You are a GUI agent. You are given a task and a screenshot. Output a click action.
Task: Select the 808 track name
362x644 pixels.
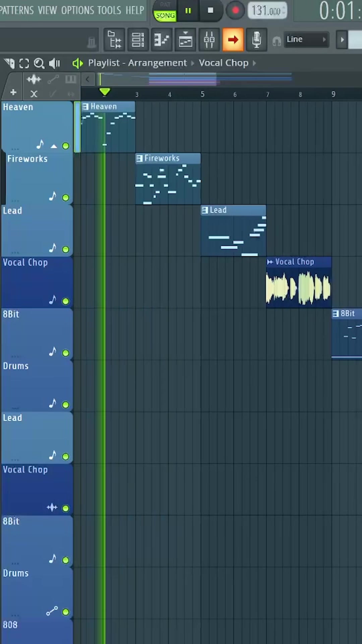tap(10, 625)
